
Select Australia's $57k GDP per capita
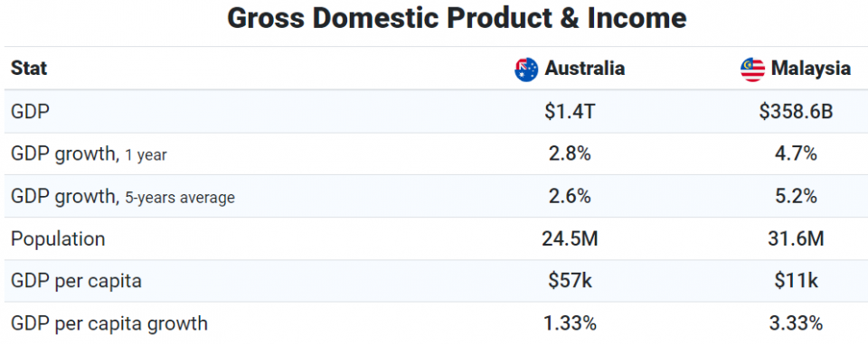[x=571, y=281]
